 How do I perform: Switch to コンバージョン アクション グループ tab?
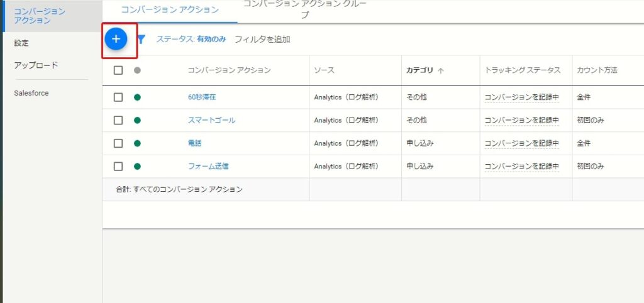coord(305,10)
